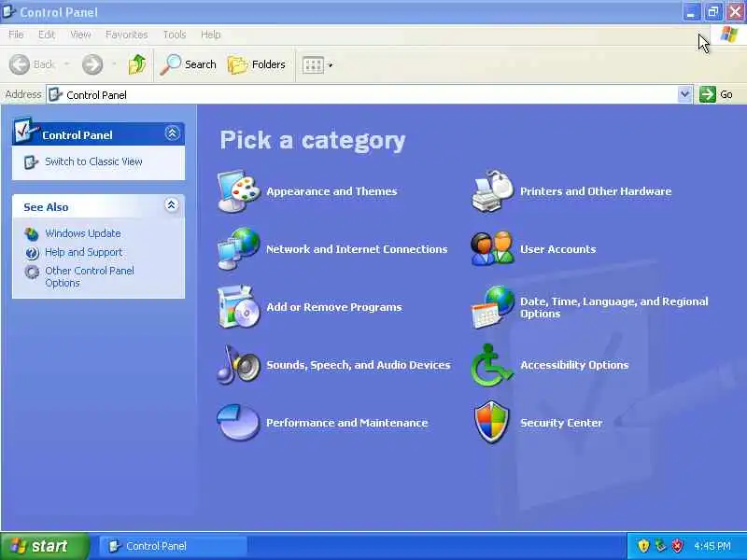This screenshot has height=560, width=747.
Task: Open the Sounds, Speech speaker icon
Action: click(x=239, y=365)
